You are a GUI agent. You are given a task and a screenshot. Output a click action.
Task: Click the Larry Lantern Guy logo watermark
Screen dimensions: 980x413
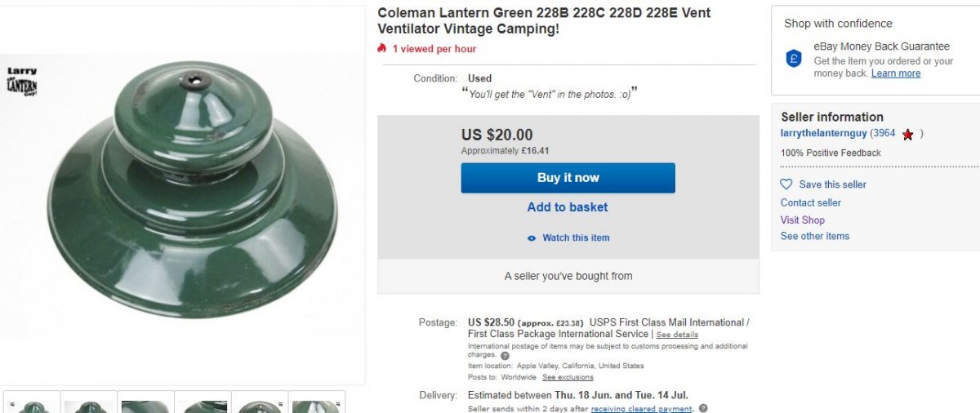click(21, 82)
